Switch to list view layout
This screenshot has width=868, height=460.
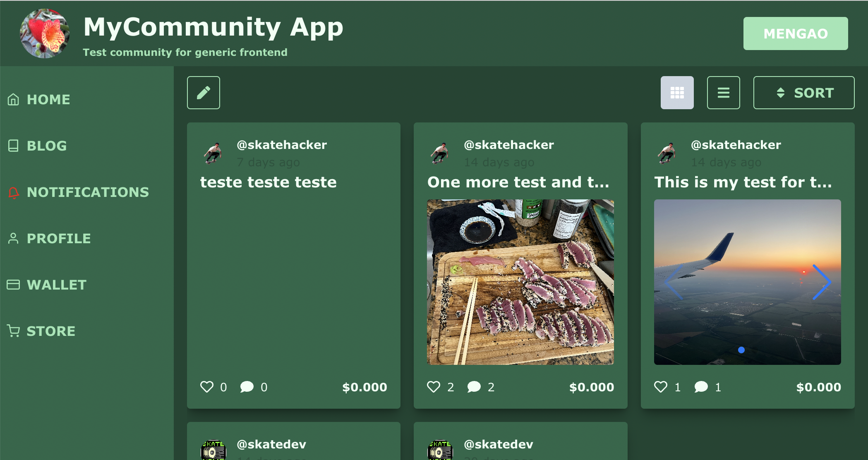tap(723, 93)
